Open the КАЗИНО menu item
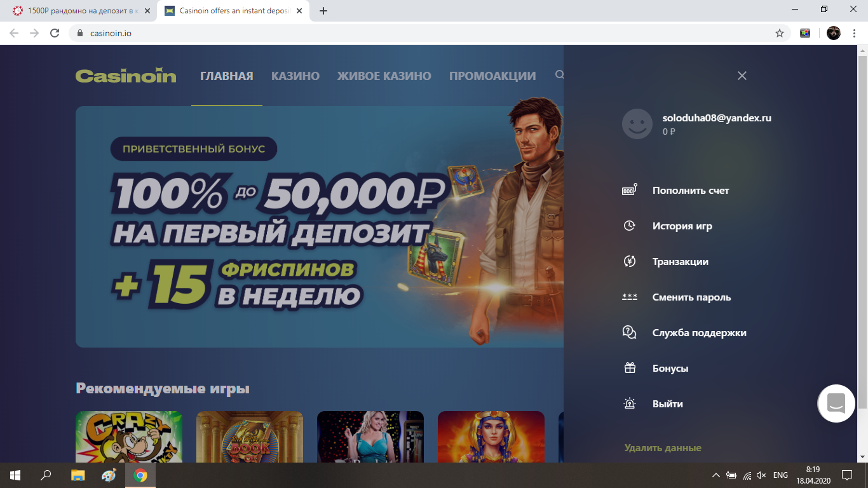The height and width of the screenshot is (488, 868). click(x=295, y=76)
